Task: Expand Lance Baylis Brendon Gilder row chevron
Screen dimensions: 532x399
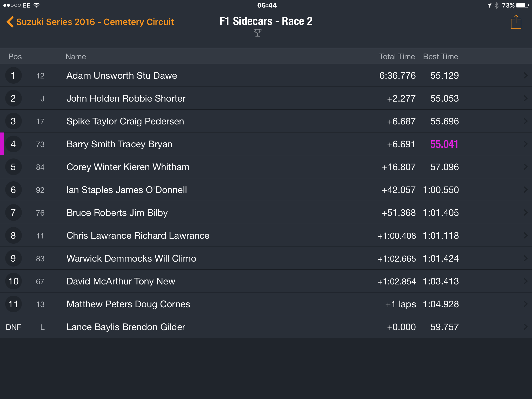Action: point(526,327)
